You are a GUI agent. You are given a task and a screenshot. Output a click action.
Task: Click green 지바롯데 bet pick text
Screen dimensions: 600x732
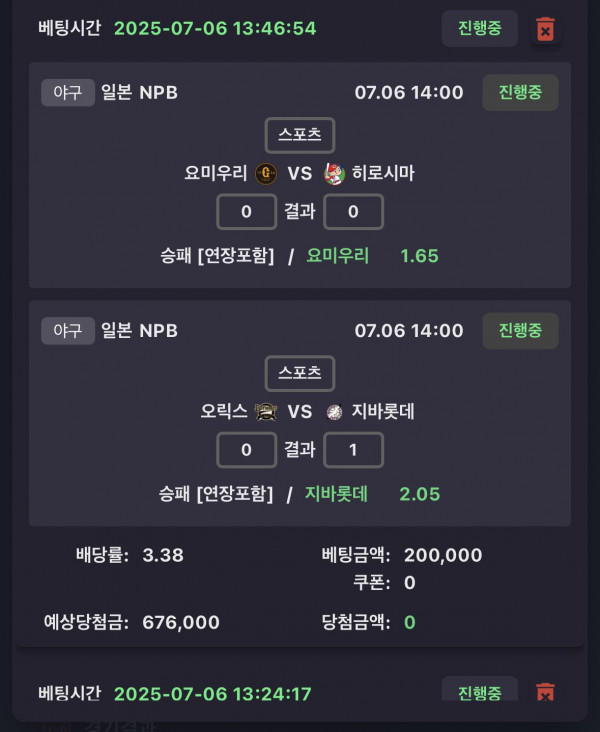[336, 494]
